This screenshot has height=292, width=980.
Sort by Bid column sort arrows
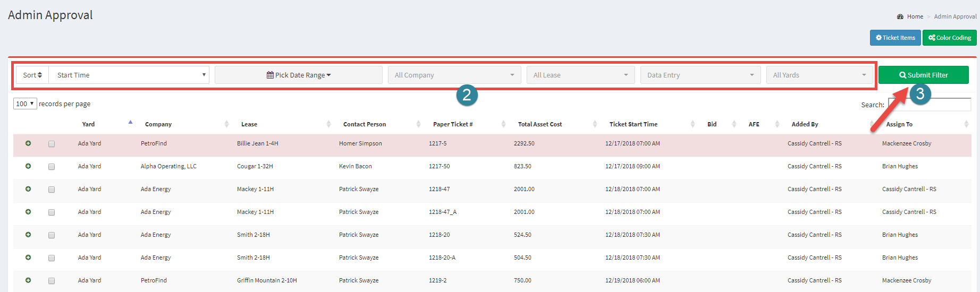(x=734, y=124)
